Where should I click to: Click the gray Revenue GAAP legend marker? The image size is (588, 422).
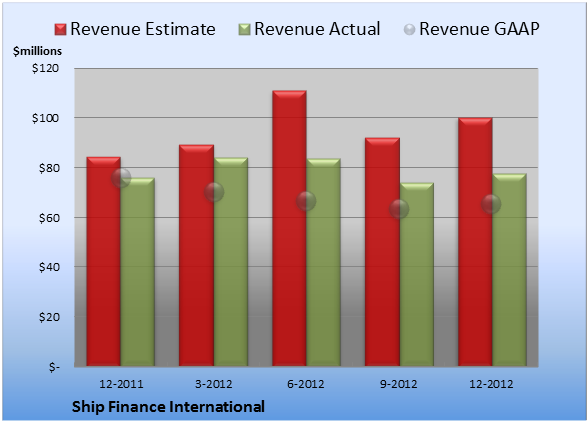(x=410, y=30)
